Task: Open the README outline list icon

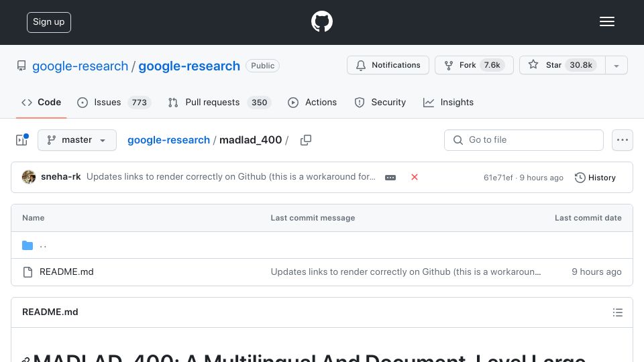Action: point(617,312)
